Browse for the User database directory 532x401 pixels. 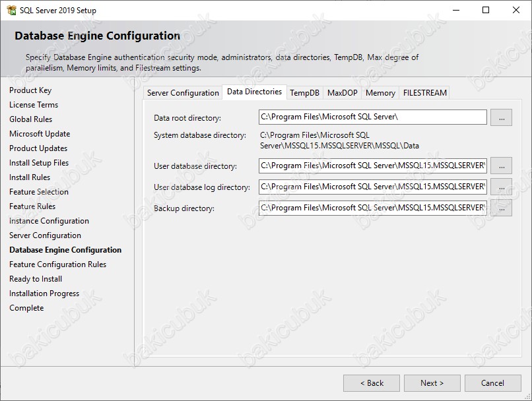(501, 166)
